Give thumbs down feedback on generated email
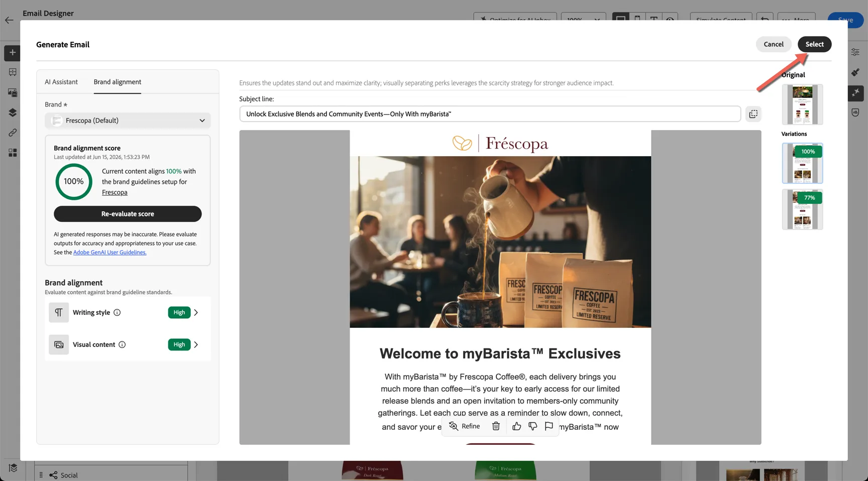Screen dimensions: 868x481 point(532,426)
